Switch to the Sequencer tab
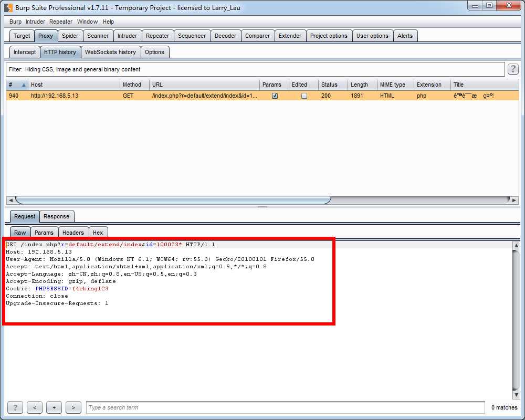 click(192, 36)
